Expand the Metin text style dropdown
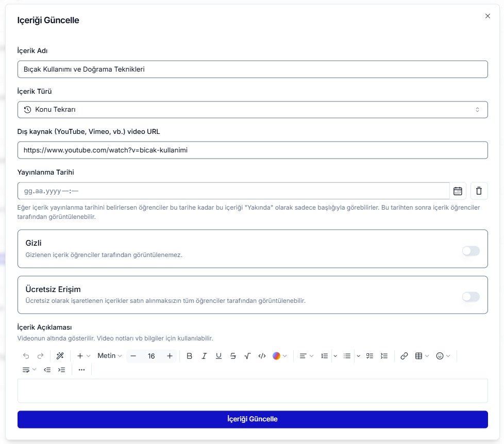Image resolution: width=504 pixels, height=444 pixels. [109, 356]
